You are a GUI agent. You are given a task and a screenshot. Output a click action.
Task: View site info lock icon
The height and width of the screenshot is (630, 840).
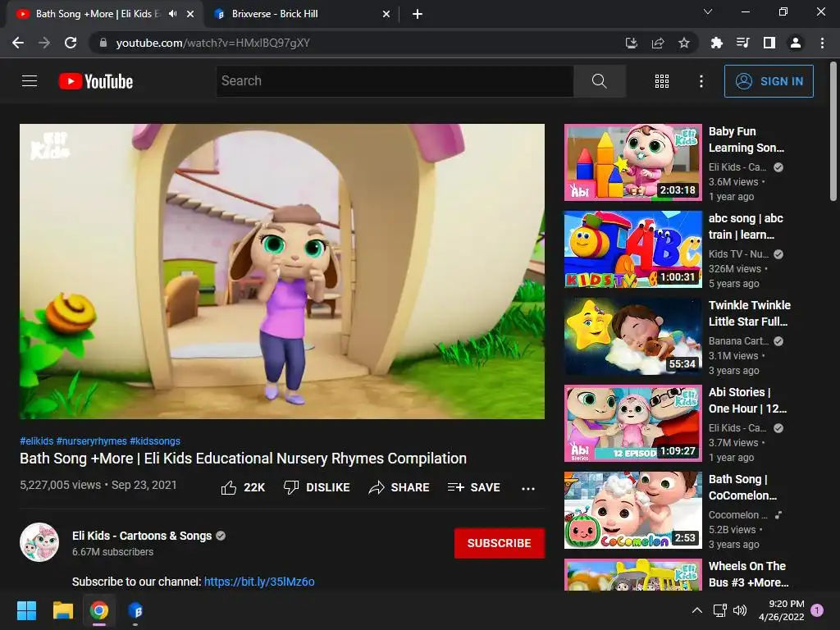(x=103, y=43)
